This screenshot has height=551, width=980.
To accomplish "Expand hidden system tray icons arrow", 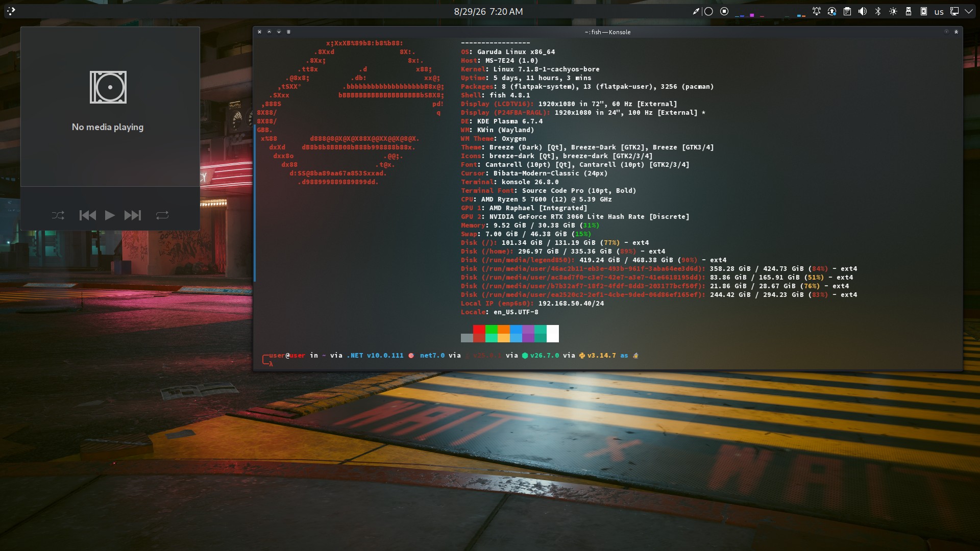I will (x=969, y=11).
